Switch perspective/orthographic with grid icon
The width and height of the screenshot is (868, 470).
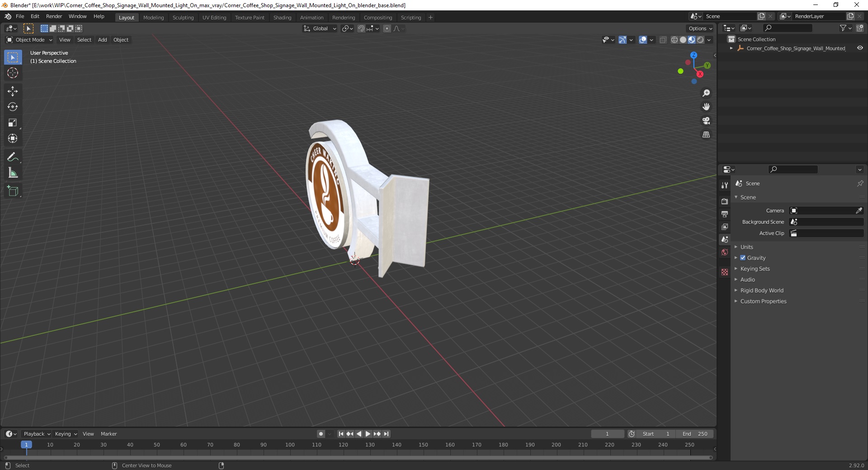[x=706, y=135]
